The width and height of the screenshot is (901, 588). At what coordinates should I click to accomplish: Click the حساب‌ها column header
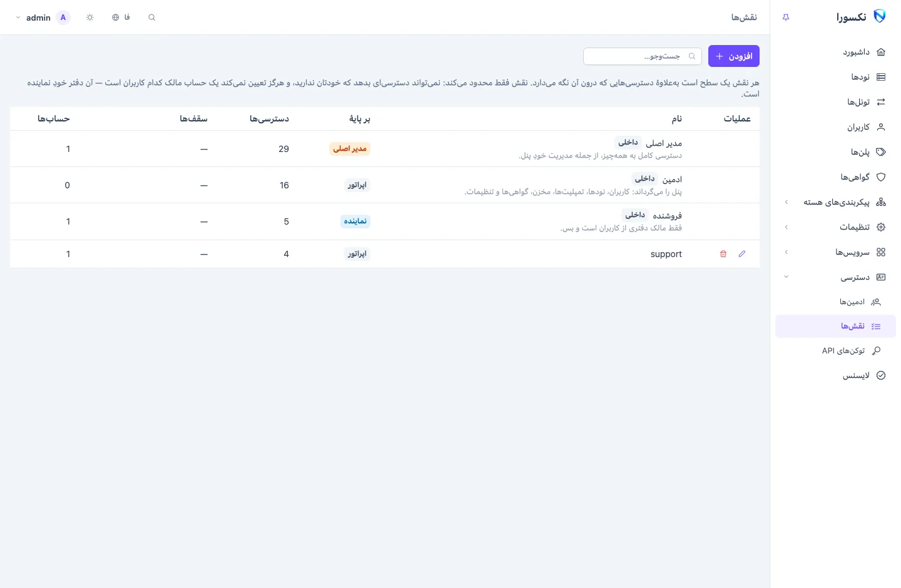[x=54, y=119]
